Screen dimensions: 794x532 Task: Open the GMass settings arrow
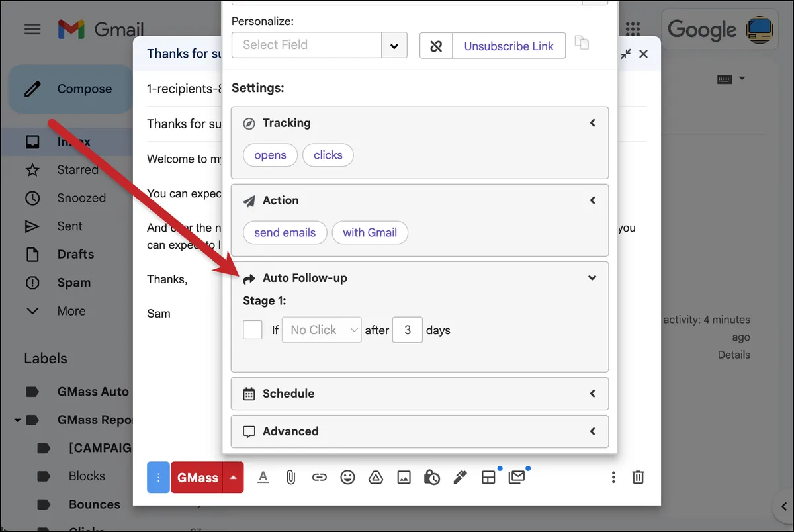[233, 477]
